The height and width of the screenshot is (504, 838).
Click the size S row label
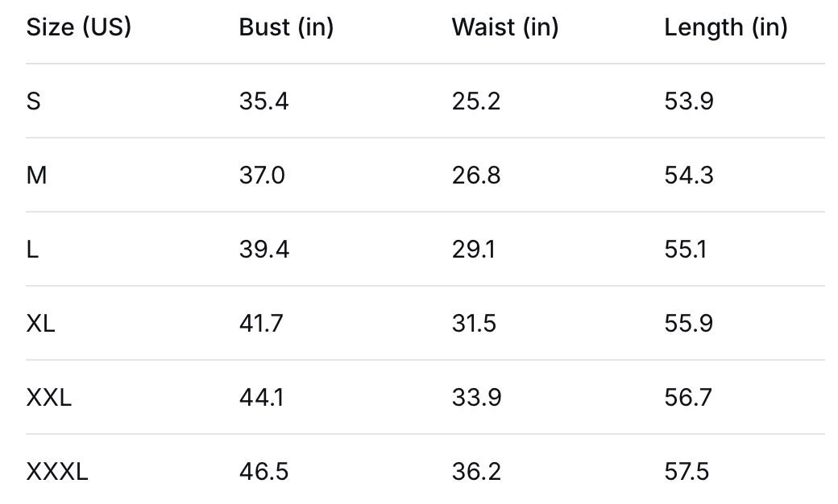[x=33, y=101]
